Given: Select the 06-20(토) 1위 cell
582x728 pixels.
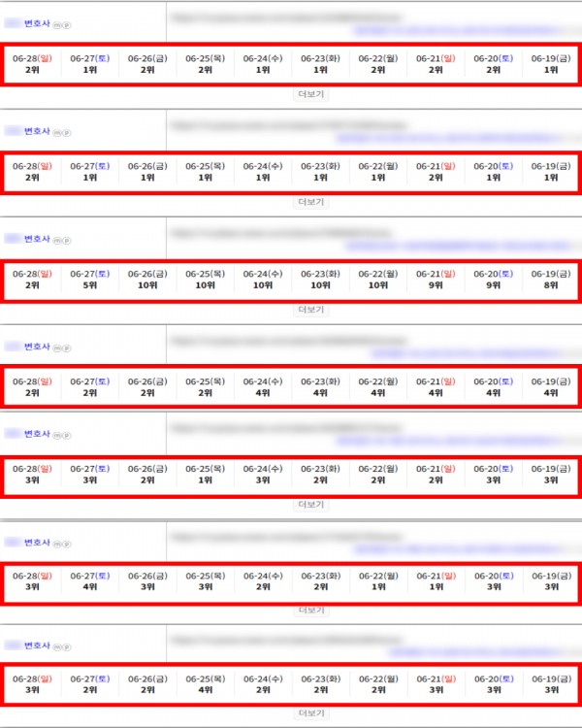Looking at the screenshot, I should coord(493,172).
